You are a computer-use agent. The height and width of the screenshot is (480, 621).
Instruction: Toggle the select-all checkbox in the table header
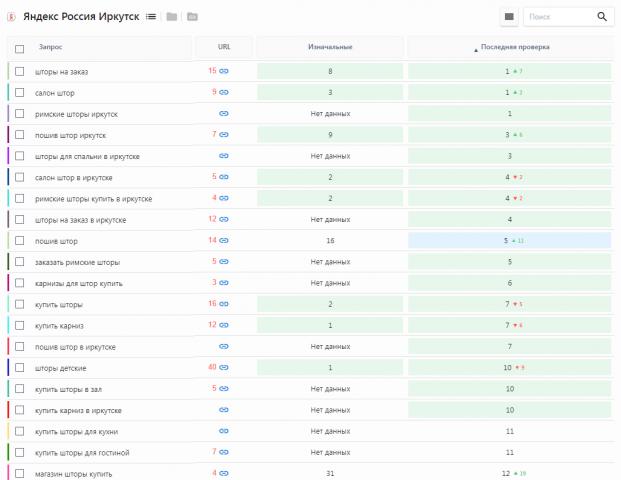(19, 49)
